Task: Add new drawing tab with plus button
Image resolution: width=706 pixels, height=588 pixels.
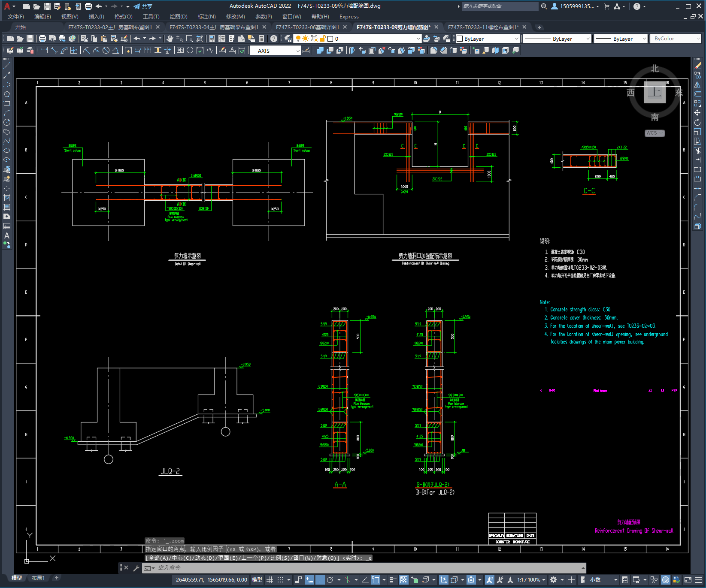Action: pyautogui.click(x=539, y=27)
